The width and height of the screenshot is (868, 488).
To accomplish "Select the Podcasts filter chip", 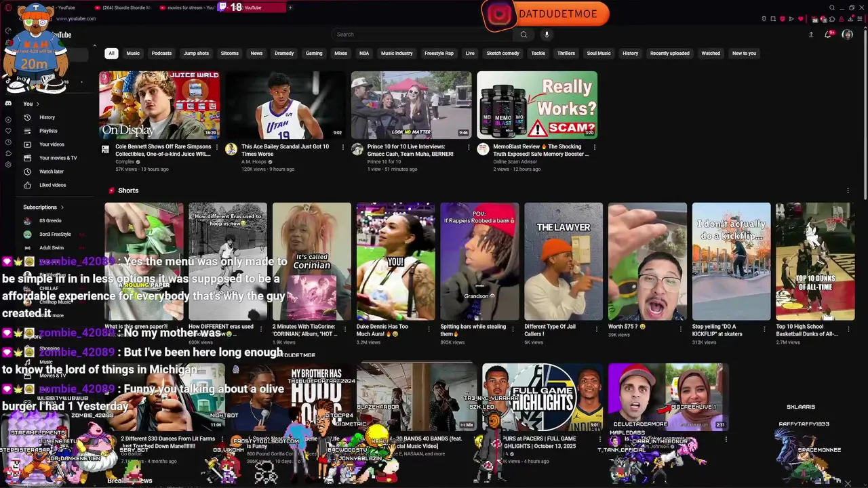I will click(x=161, y=53).
